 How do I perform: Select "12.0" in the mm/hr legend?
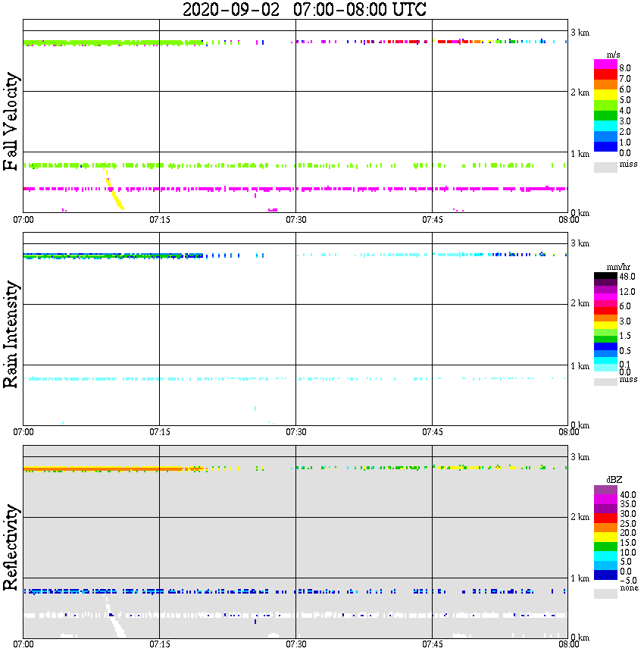(627, 292)
